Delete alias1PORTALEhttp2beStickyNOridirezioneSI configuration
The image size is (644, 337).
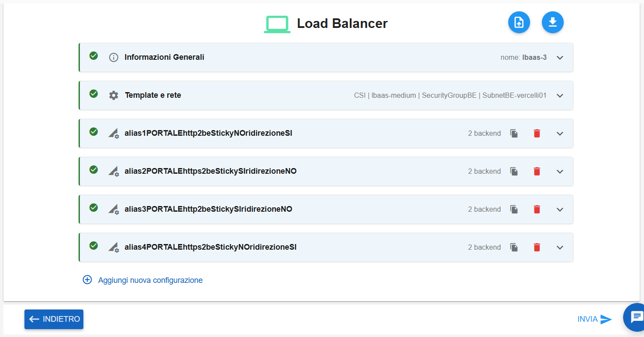[537, 134]
